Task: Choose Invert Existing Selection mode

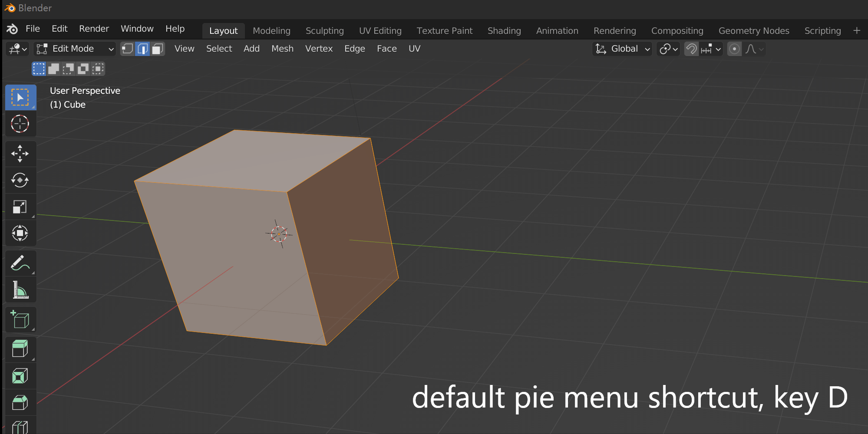Action: [x=83, y=69]
